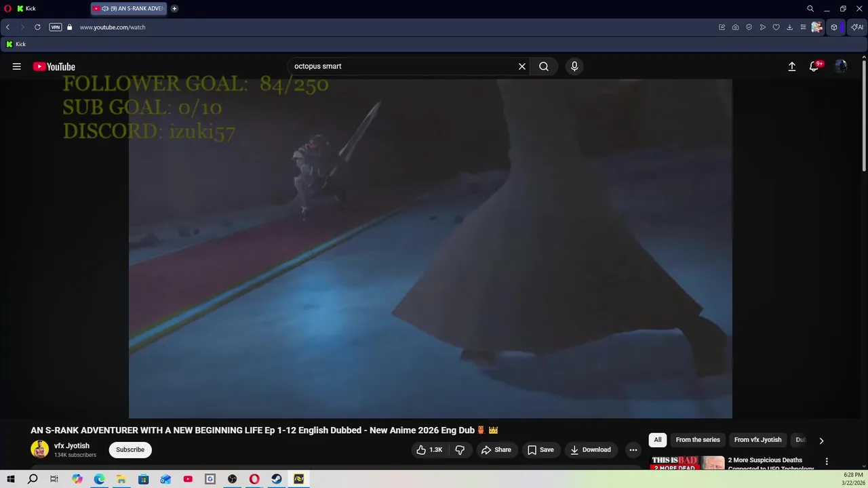The width and height of the screenshot is (868, 488).
Task: Open vfx Jyotish channel name link
Action: click(72, 446)
